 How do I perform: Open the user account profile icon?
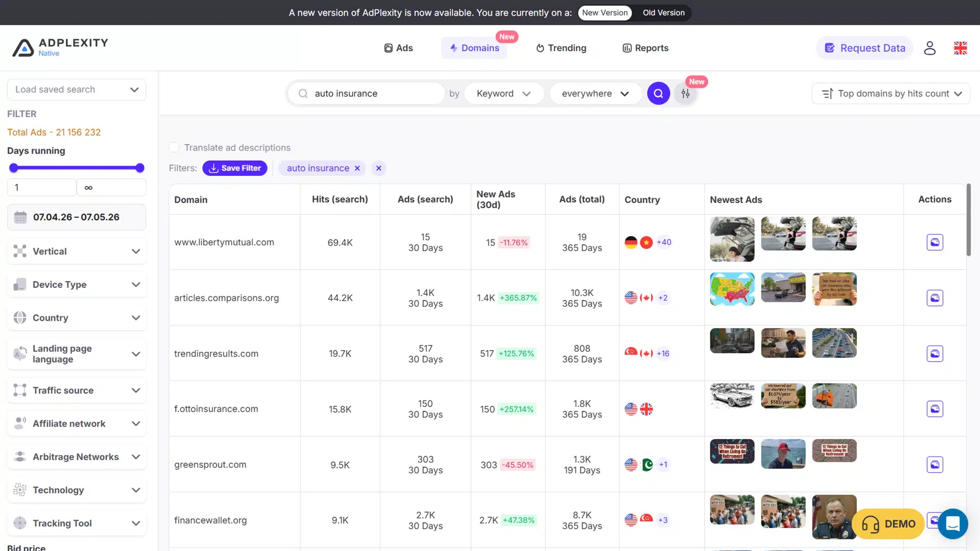930,48
